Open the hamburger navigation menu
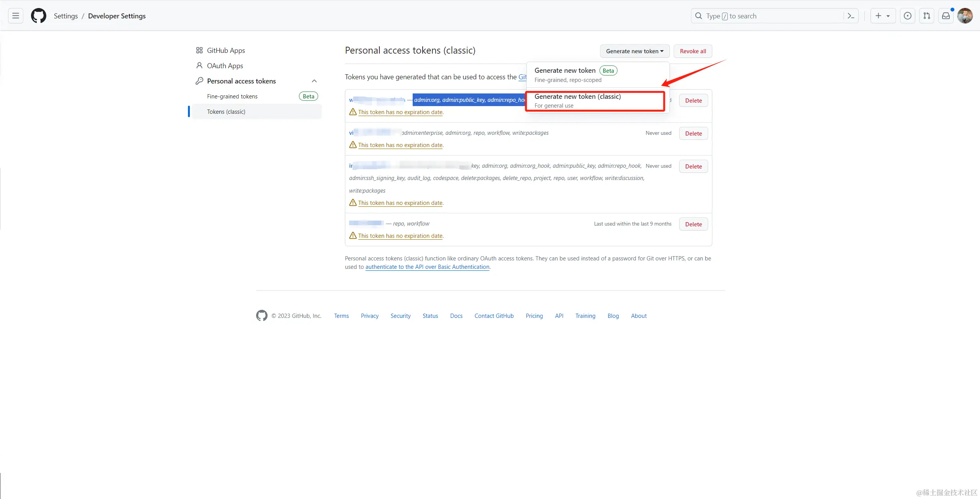 (16, 16)
